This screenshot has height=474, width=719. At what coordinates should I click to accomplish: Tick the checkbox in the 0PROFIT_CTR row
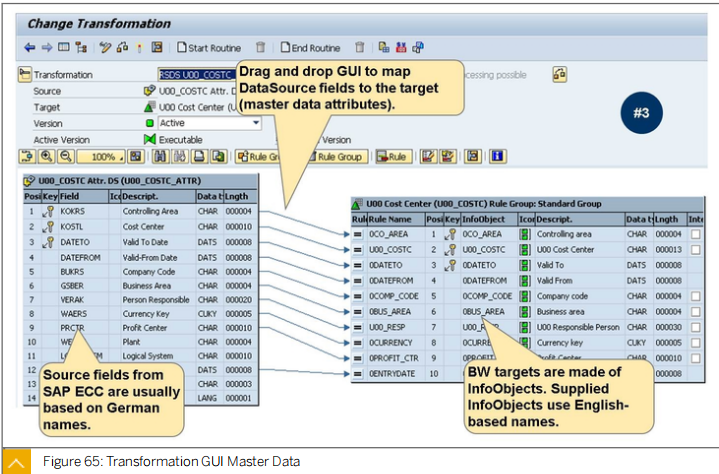[x=696, y=358]
